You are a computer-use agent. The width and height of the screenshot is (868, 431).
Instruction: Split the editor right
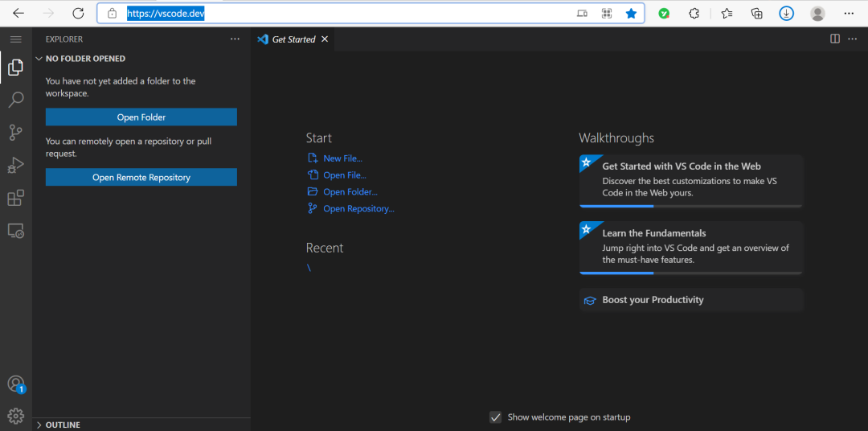click(x=835, y=39)
